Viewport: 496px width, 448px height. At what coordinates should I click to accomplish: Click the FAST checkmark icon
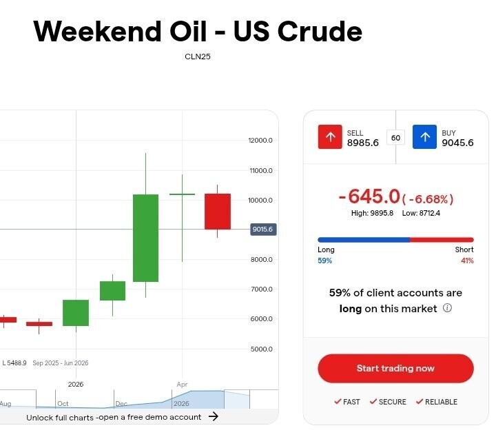[338, 402]
